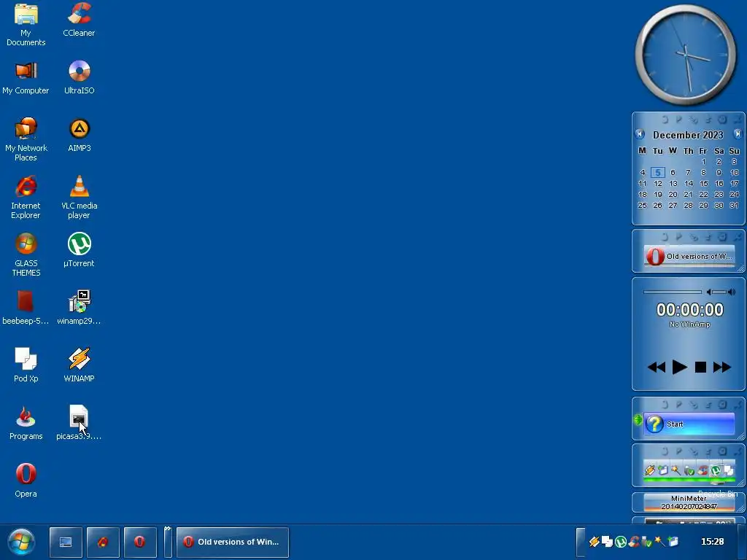Click the CCleaner icon in system tray
This screenshot has height=560, width=747.
click(x=634, y=542)
